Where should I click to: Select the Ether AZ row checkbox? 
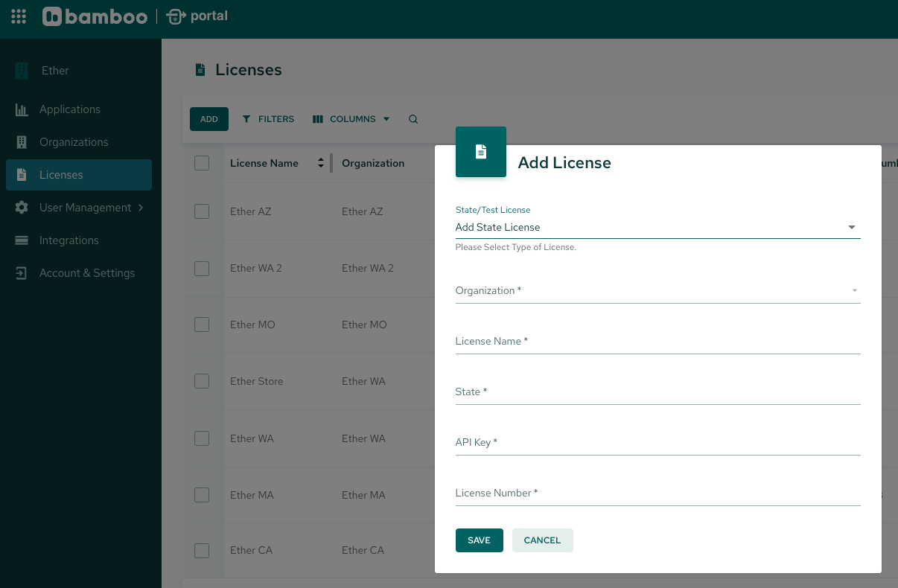coord(202,211)
